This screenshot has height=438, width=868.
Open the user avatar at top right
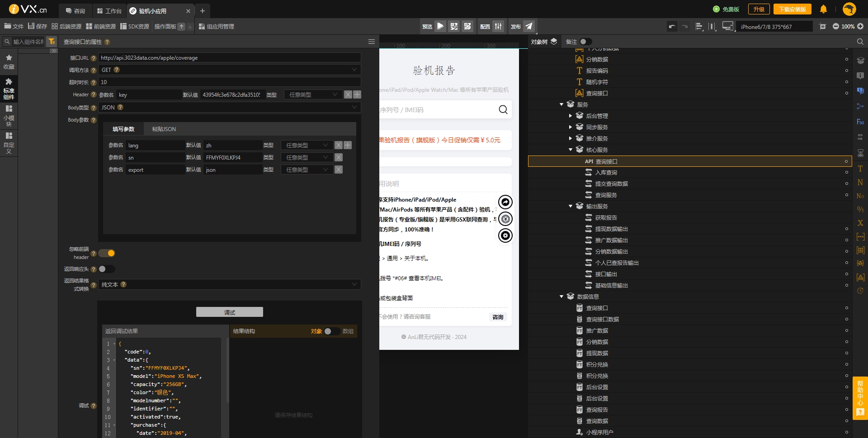849,9
